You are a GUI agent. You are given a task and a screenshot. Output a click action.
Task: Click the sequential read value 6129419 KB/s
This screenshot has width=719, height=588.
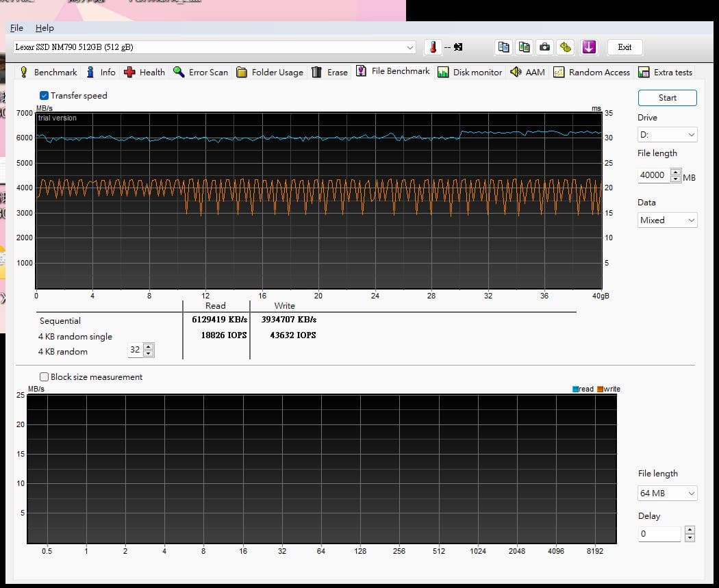click(x=219, y=320)
